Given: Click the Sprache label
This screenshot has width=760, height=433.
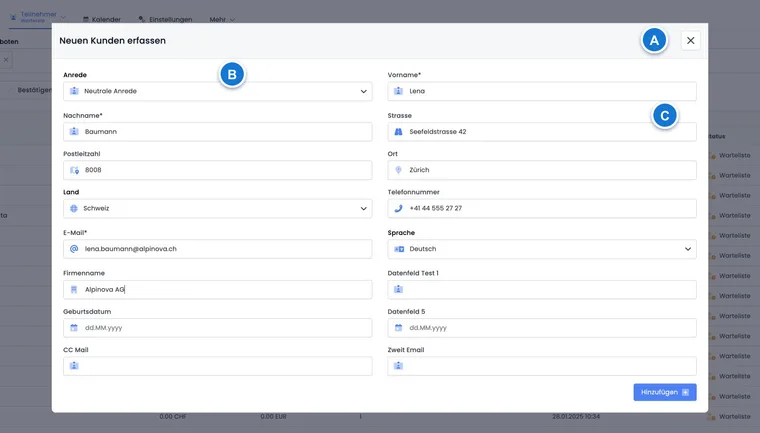Looking at the screenshot, I should 401,233.
